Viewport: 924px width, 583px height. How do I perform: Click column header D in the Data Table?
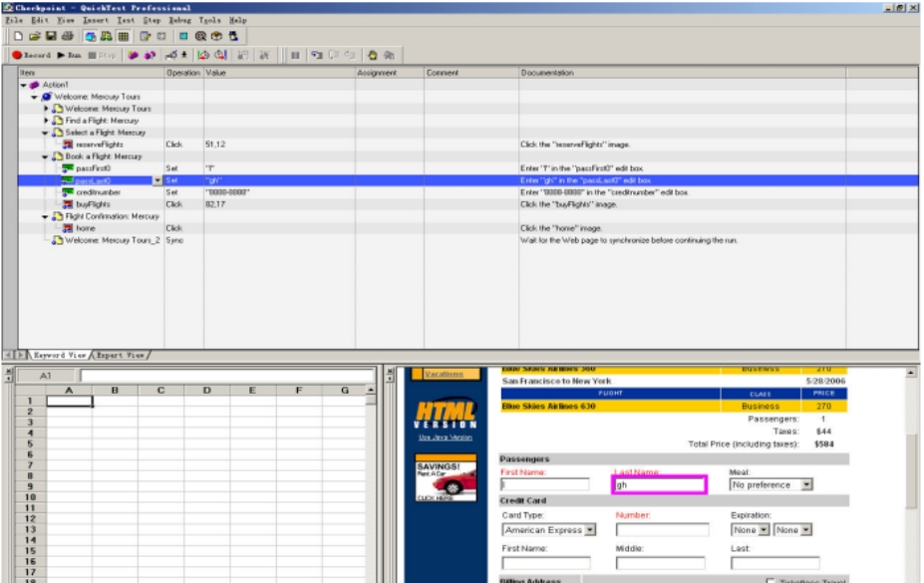click(207, 391)
